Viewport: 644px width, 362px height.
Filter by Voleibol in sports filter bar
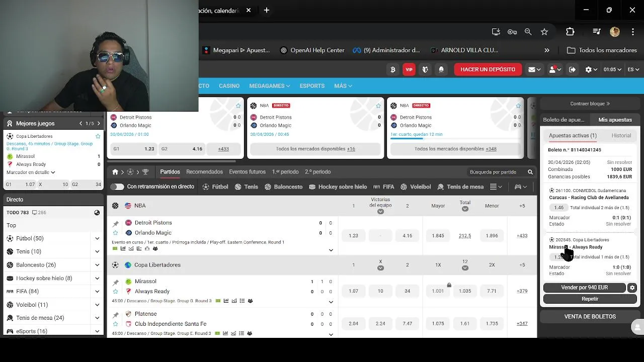(x=416, y=187)
